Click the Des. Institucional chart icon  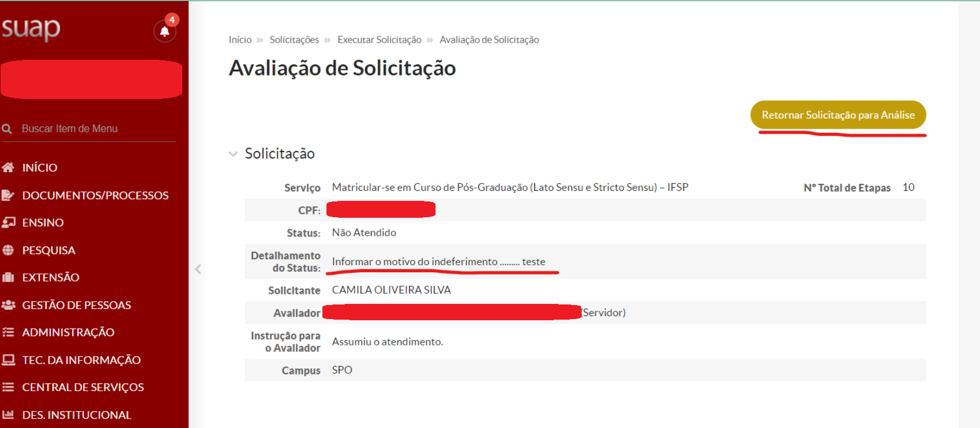(8, 415)
